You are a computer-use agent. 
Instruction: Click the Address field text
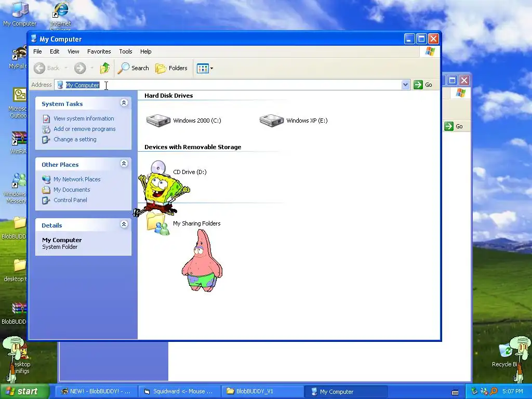(x=83, y=85)
